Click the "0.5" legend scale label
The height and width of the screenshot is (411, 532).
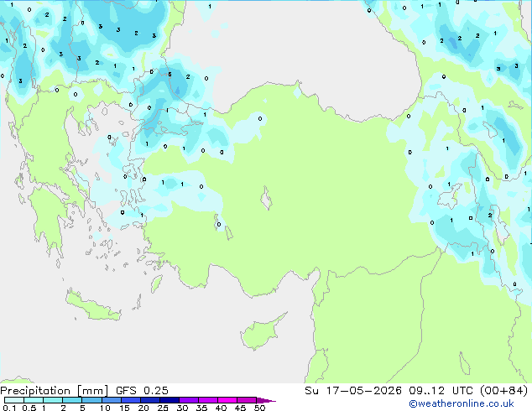click(29, 408)
